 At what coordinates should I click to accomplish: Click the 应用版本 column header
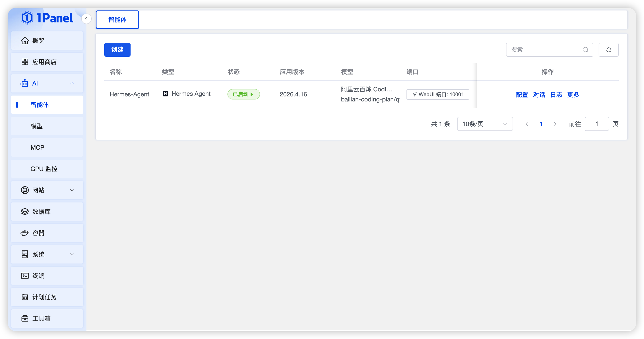point(292,72)
